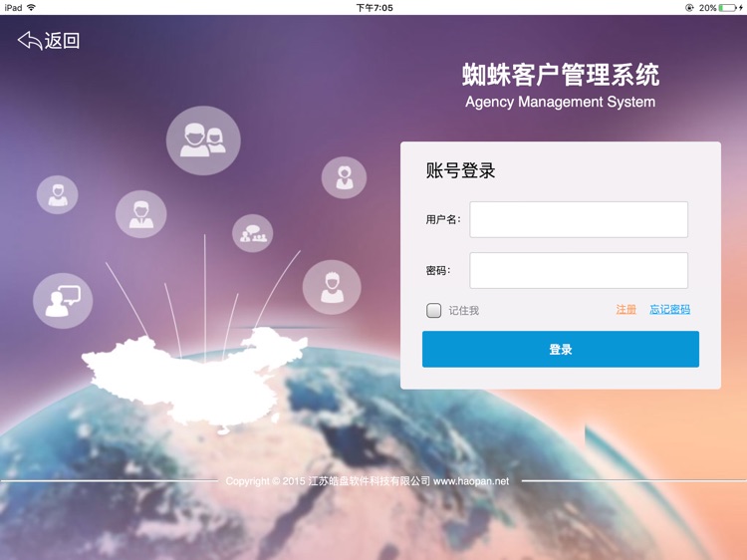
Task: Click the orientation lock status icon
Action: pyautogui.click(x=689, y=8)
